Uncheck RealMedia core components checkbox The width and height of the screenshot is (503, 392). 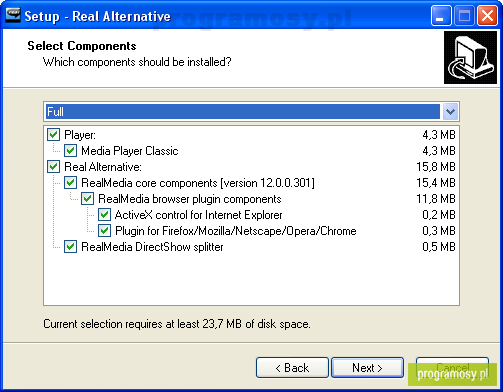[x=70, y=183]
